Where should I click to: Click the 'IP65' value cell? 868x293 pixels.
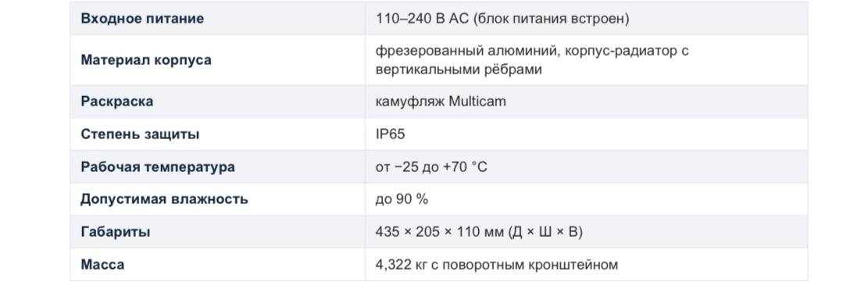click(x=586, y=134)
